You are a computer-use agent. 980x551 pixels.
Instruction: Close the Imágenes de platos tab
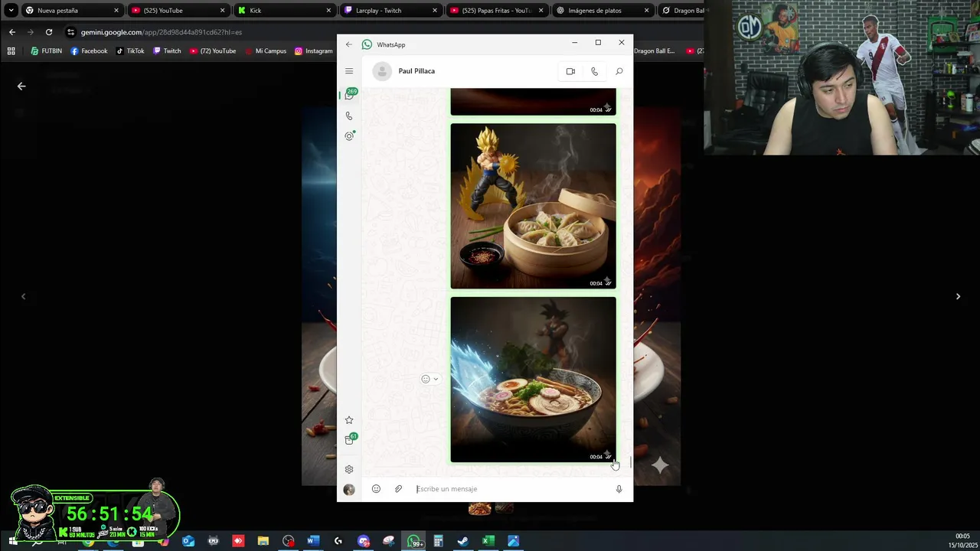(x=647, y=11)
